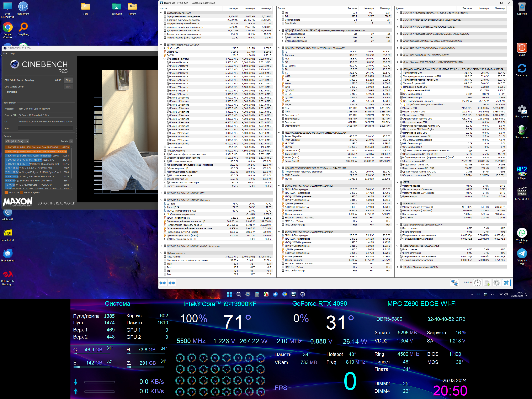Open HWiNFO sensor settings gear icon
Viewport: 532px width, 399px height.
tap(496, 283)
